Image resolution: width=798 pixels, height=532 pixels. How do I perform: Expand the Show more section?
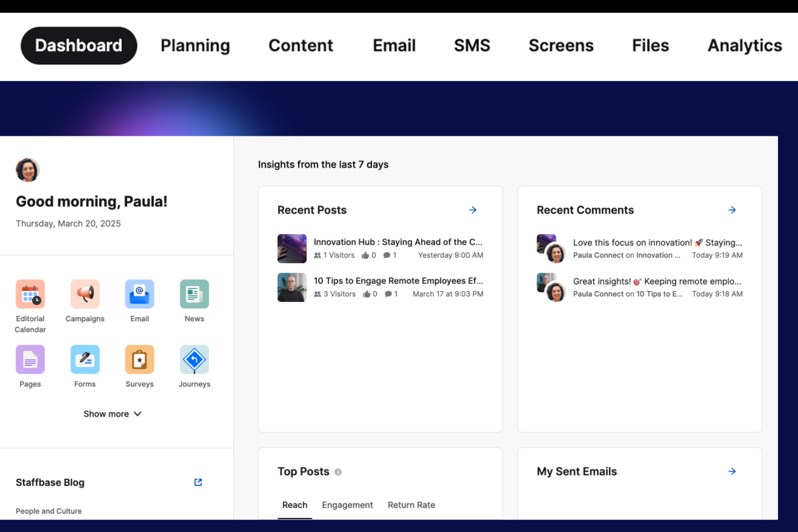113,413
